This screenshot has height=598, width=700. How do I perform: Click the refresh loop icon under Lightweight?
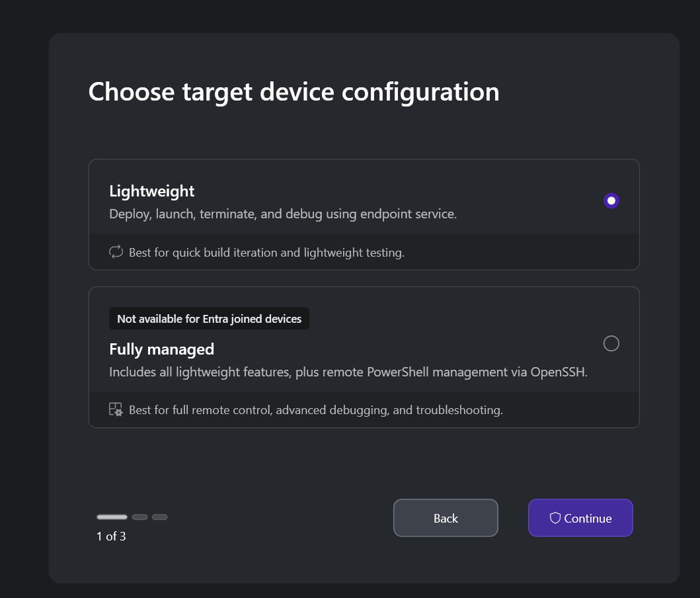pyautogui.click(x=116, y=252)
